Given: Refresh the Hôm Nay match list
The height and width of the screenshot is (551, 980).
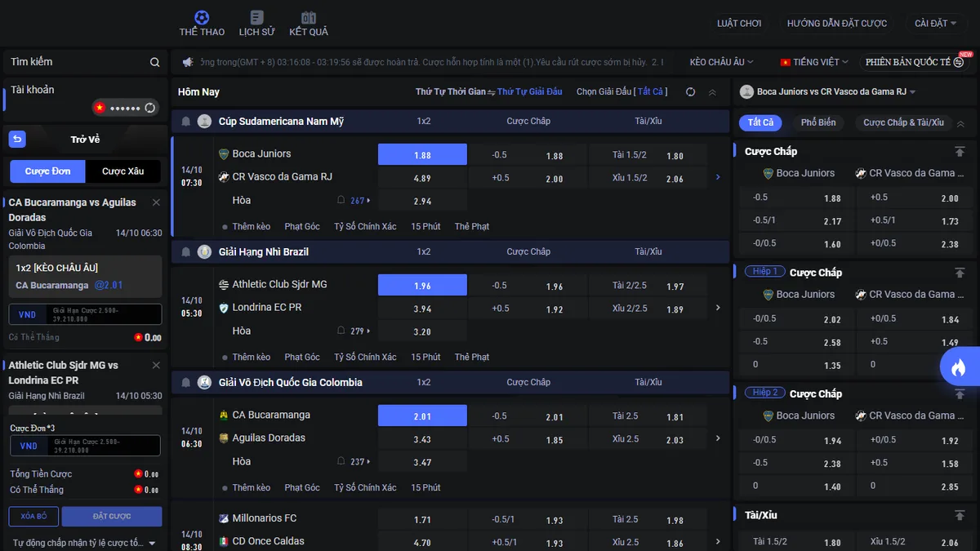Looking at the screenshot, I should [x=690, y=92].
